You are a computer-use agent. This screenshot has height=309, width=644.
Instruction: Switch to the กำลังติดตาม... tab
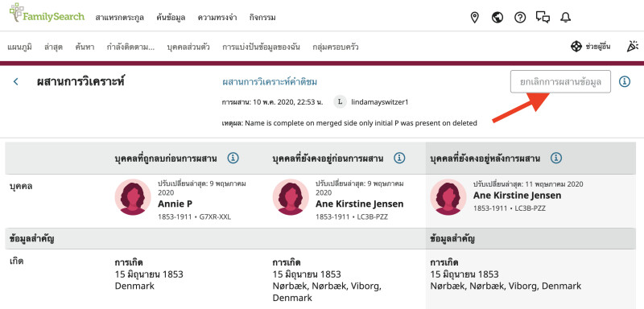130,47
